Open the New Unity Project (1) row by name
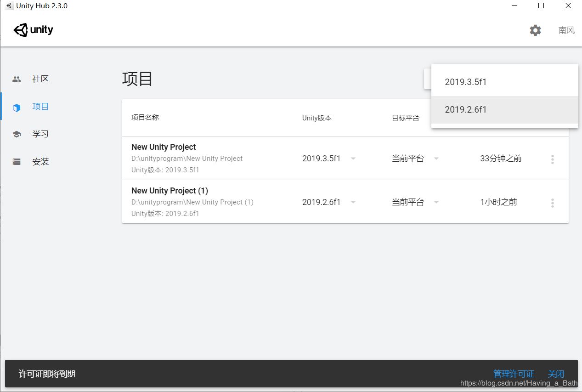Screen dimensions: 582x392 (x=170, y=191)
